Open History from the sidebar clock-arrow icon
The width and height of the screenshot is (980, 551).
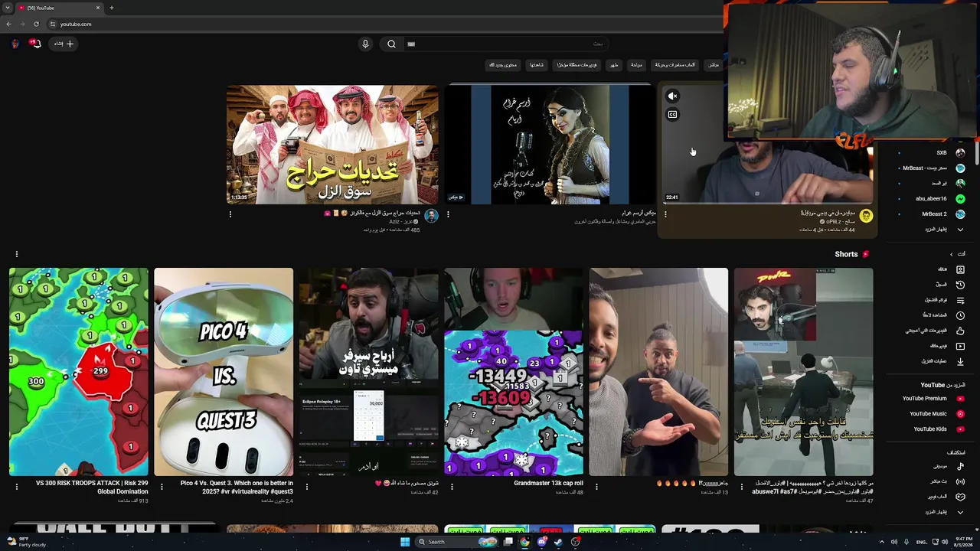pos(960,285)
